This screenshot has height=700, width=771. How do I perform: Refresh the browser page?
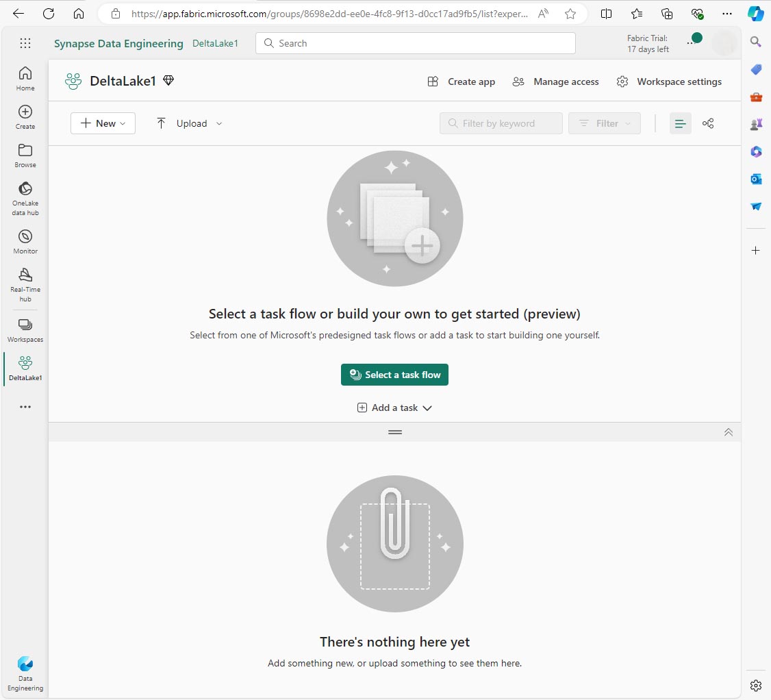pyautogui.click(x=48, y=13)
